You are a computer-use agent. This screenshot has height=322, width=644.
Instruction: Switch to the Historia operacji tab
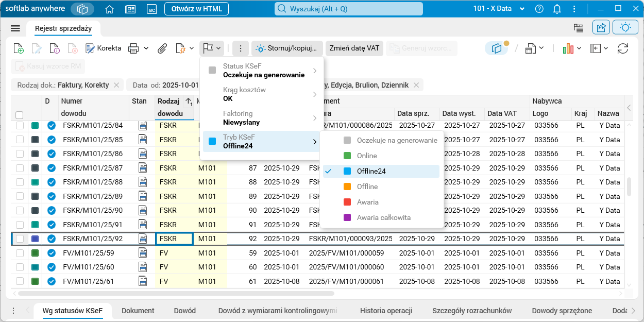click(x=386, y=311)
